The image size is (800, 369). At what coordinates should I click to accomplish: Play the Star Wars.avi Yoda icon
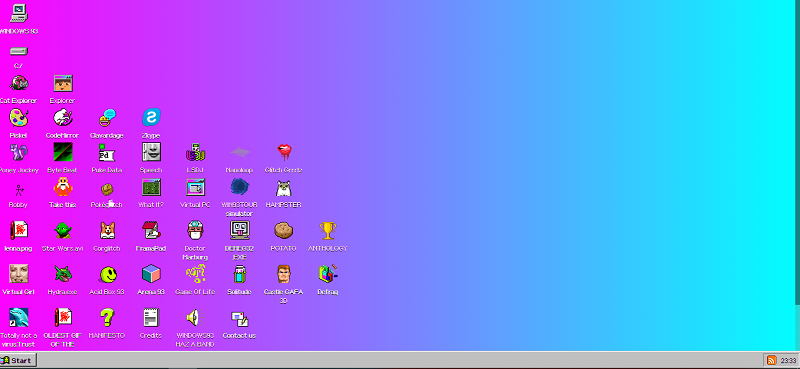point(63,231)
